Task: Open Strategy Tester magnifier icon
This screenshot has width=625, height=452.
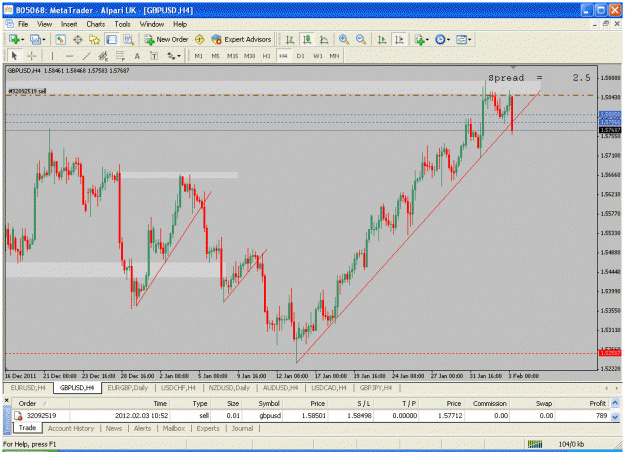Action: [x=128, y=39]
